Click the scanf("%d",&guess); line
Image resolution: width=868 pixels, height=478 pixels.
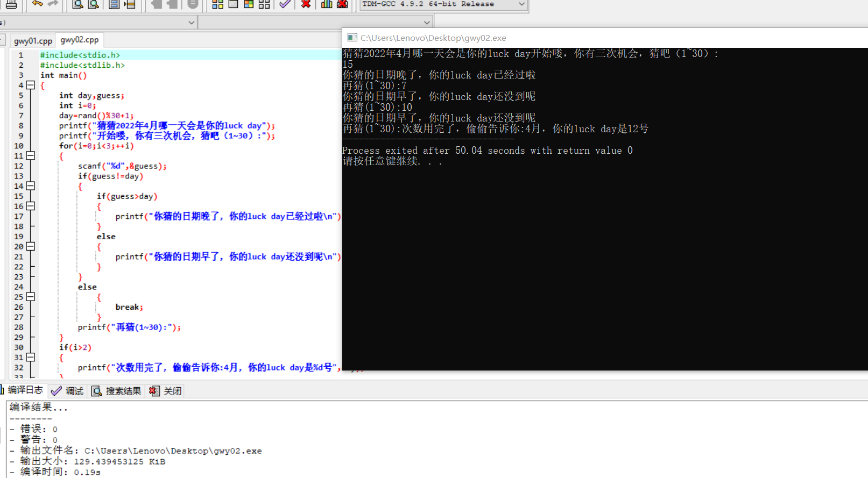point(122,166)
